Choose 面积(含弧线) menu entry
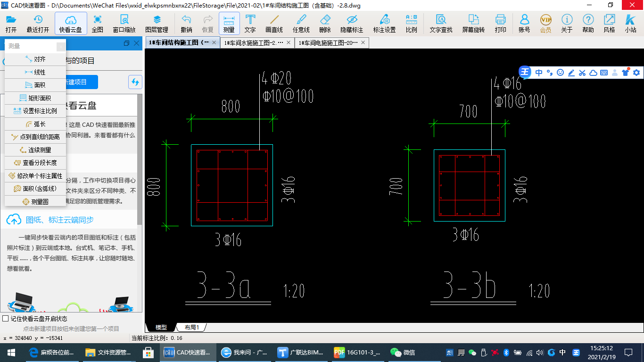Screen dimensions: 644x362 pos(35,189)
